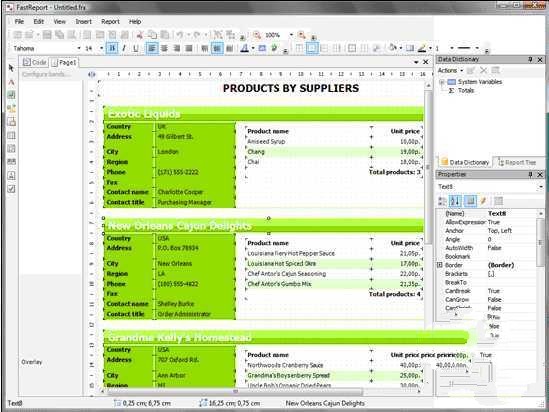Click vertical middle align icon

pos(217,48)
